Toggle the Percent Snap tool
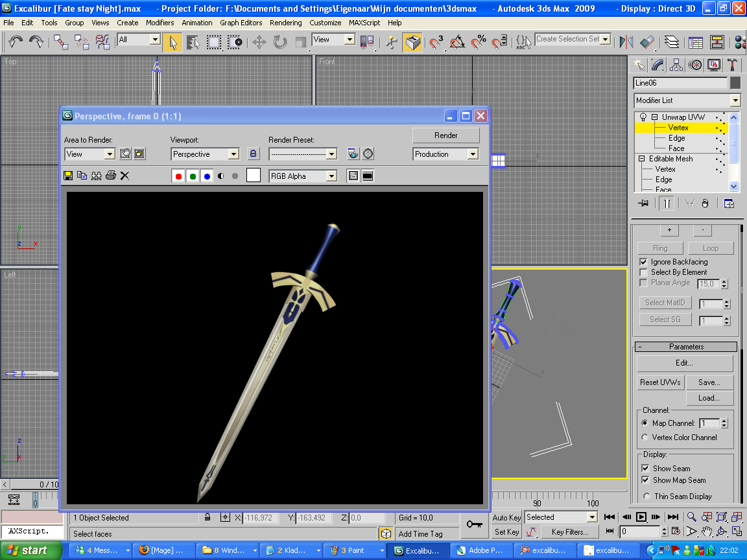The width and height of the screenshot is (747, 560). tap(479, 42)
